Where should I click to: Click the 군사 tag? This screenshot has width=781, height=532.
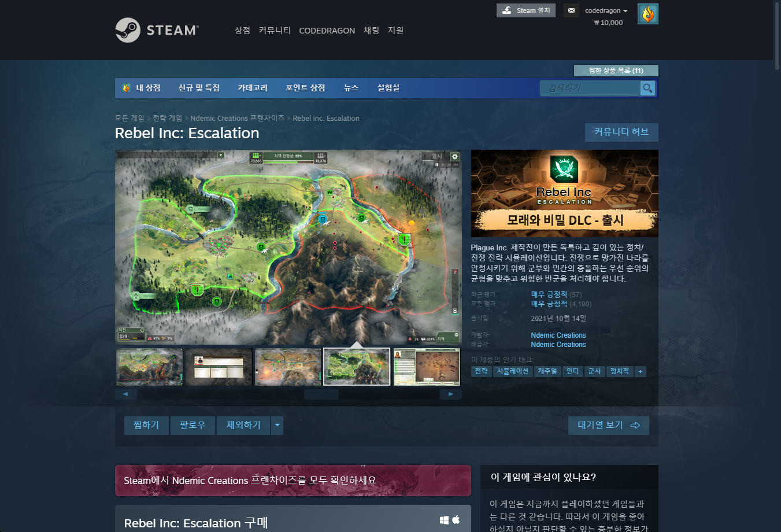(x=594, y=371)
